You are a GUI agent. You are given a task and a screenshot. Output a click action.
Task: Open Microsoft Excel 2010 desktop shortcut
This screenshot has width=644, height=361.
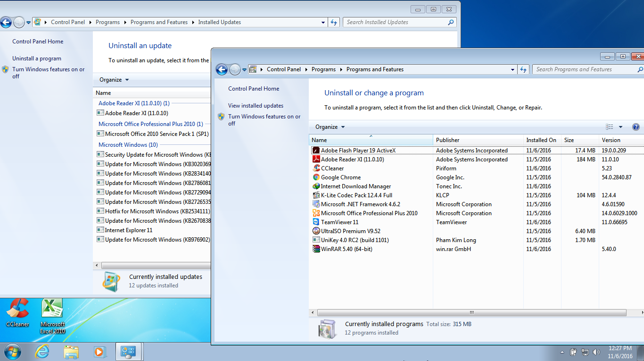pos(52,316)
